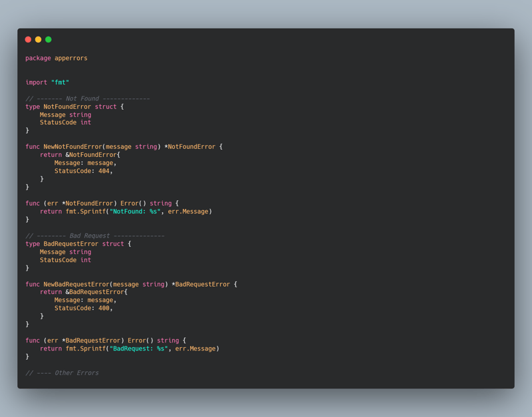532x417 pixels.
Task: Click the import "fmt" line
Action: coord(47,82)
